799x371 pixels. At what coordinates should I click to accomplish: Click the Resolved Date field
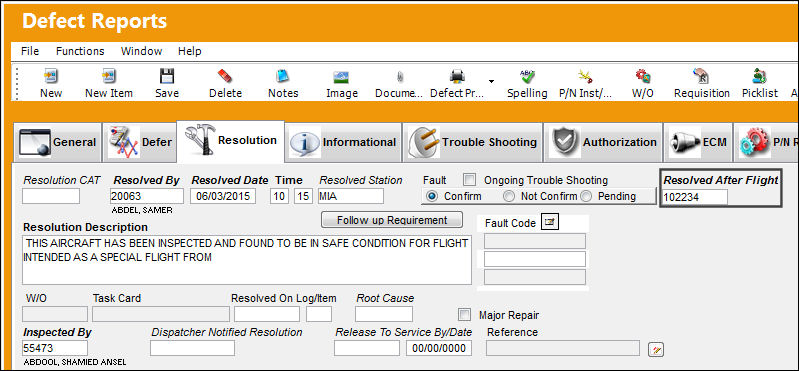coord(223,196)
